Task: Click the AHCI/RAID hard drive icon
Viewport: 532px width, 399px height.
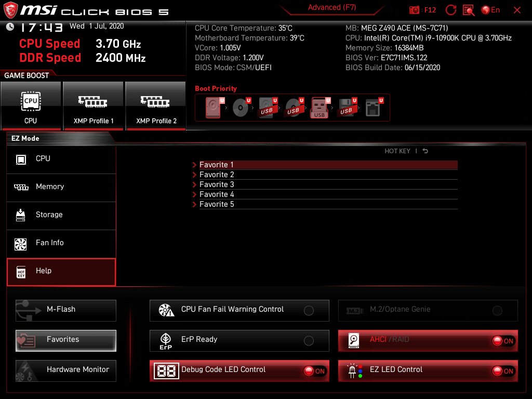Action: pyautogui.click(x=353, y=341)
